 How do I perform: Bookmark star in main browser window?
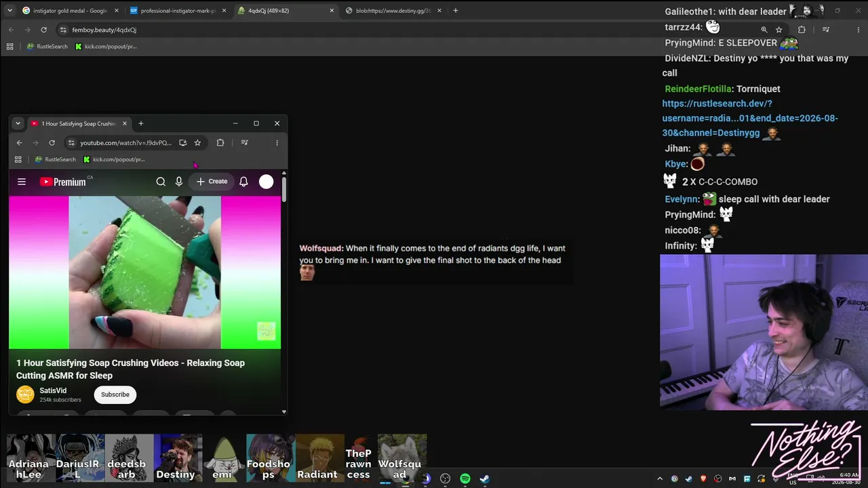(x=779, y=30)
